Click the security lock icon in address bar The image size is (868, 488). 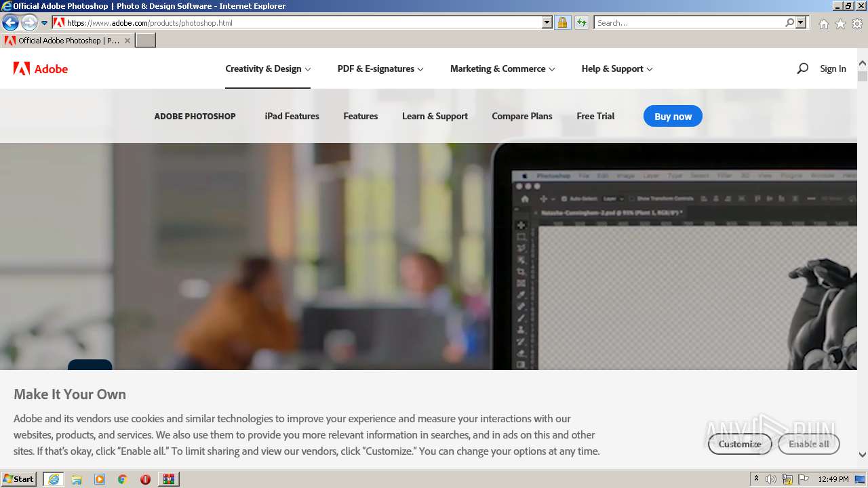(x=562, y=22)
